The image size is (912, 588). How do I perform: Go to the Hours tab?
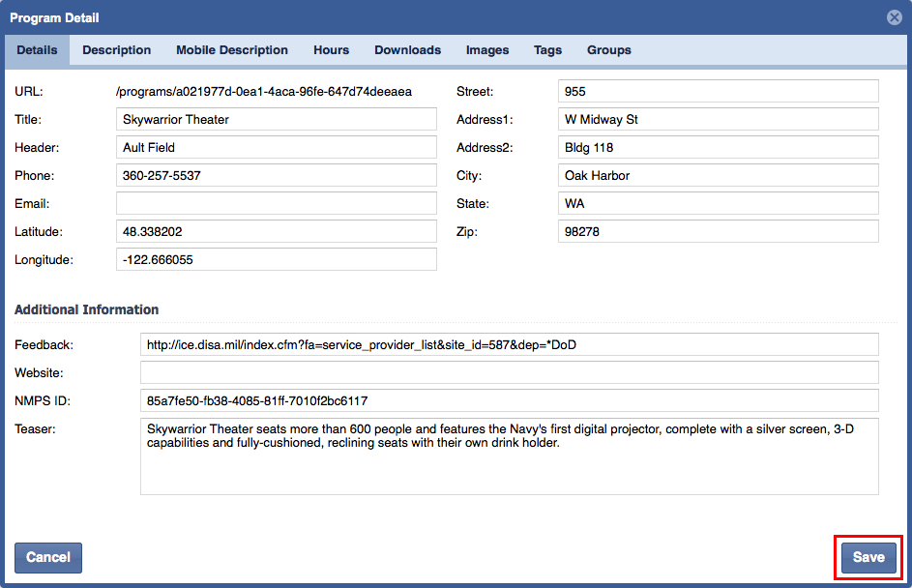331,50
